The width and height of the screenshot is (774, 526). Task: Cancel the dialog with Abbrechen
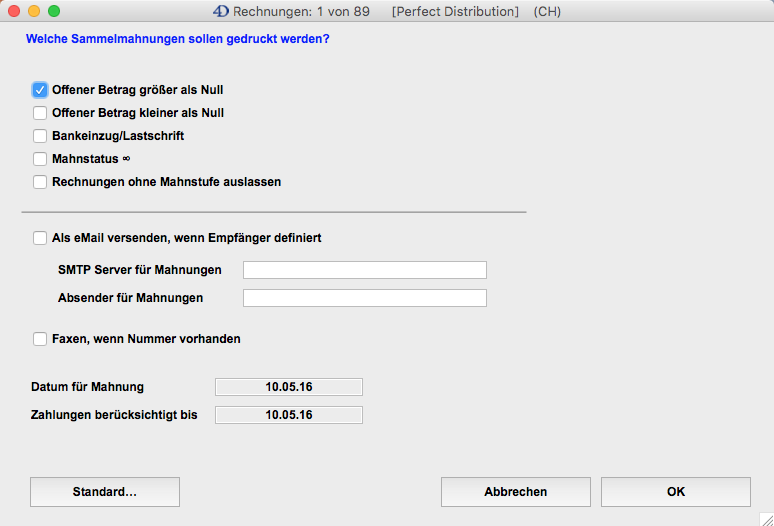tap(515, 492)
